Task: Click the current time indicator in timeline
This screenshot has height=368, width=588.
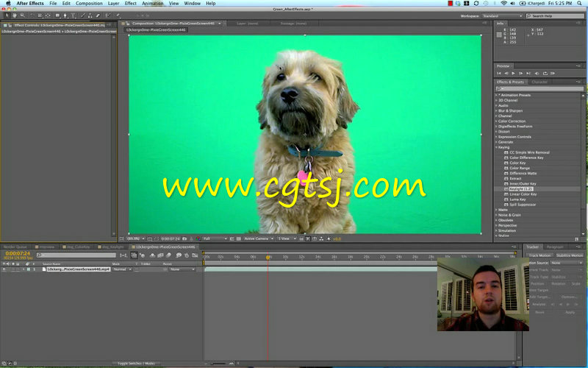Action: pyautogui.click(x=268, y=257)
